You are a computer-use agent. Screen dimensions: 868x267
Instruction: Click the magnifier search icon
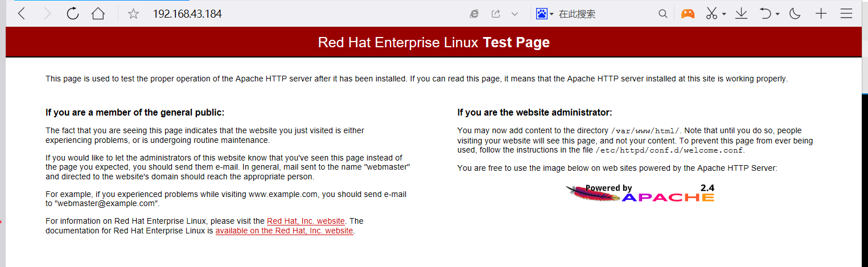point(663,14)
